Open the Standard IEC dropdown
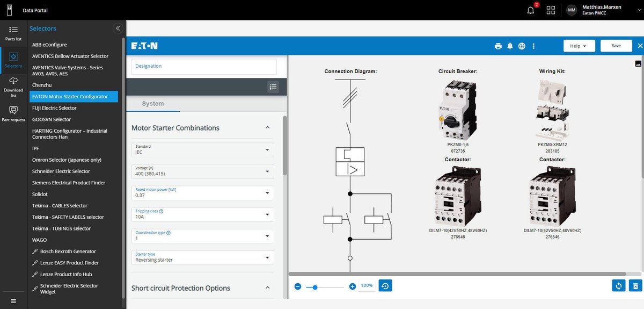Screen dimensions: 644x309 pos(203,150)
